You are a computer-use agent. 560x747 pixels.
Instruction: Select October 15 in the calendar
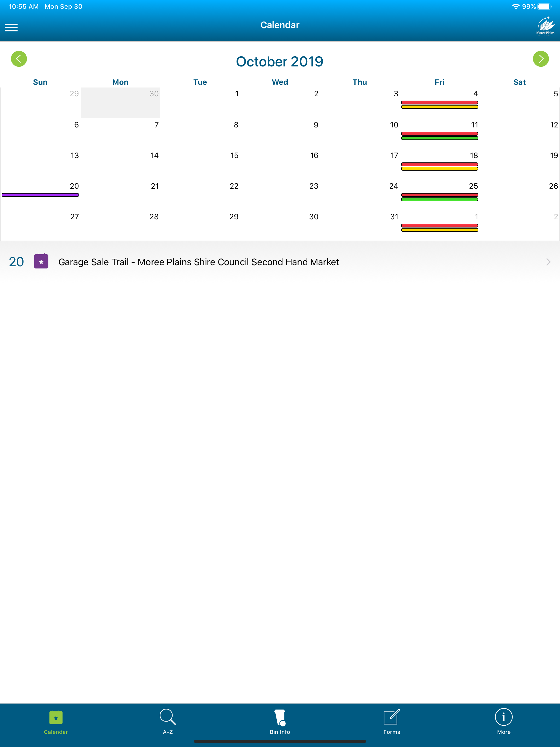click(x=200, y=164)
